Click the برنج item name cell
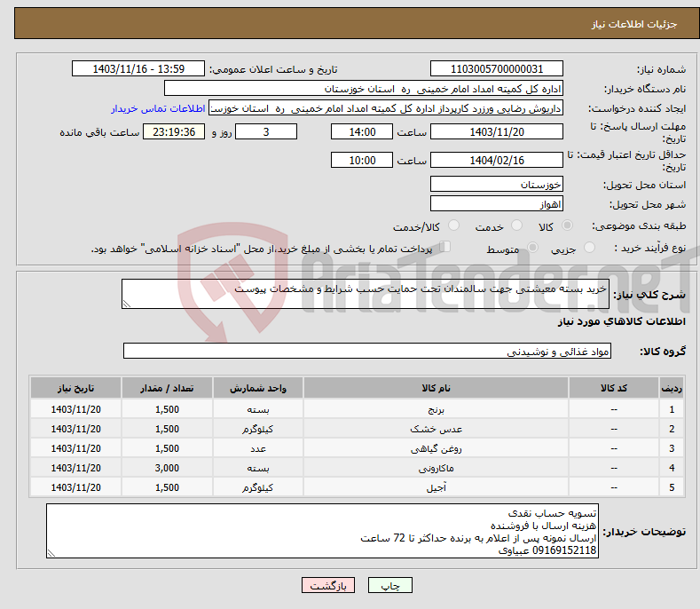Viewport: 700px width, 609px height. (436, 409)
